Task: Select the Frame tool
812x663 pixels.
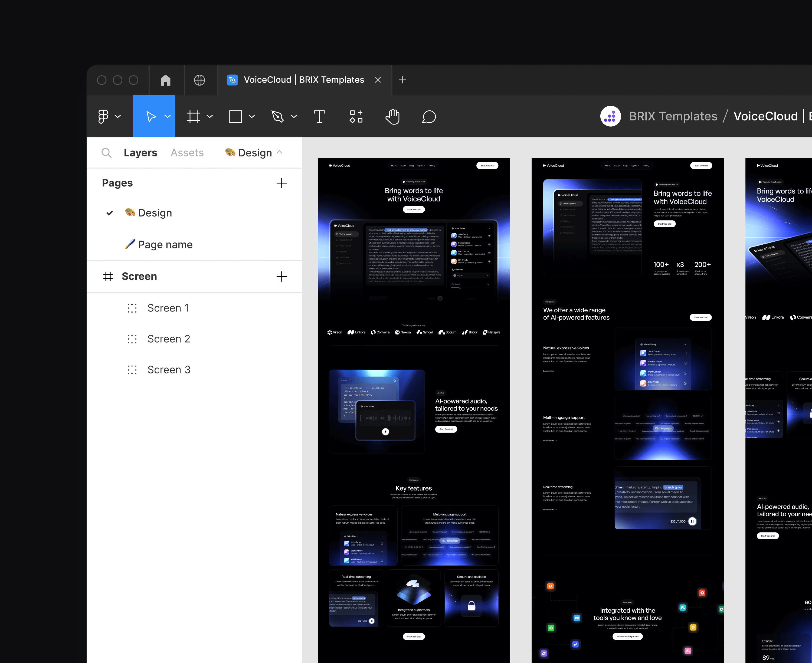Action: (194, 116)
